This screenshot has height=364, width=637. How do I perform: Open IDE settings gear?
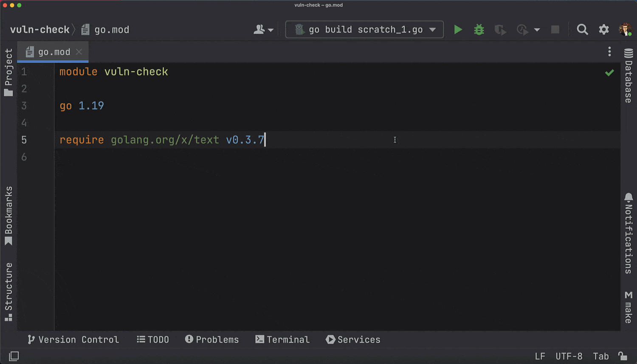click(603, 30)
